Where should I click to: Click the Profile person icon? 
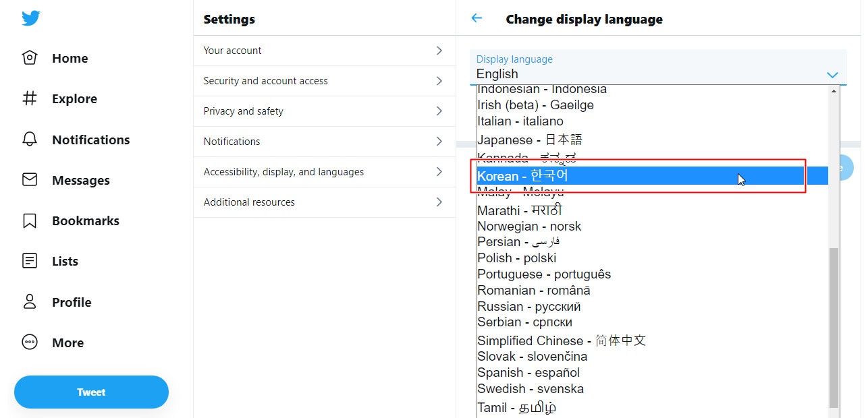[x=30, y=301]
